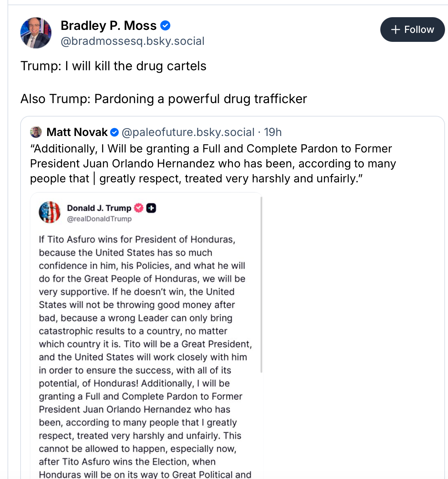Click the Donald J. Trump name

point(99,208)
